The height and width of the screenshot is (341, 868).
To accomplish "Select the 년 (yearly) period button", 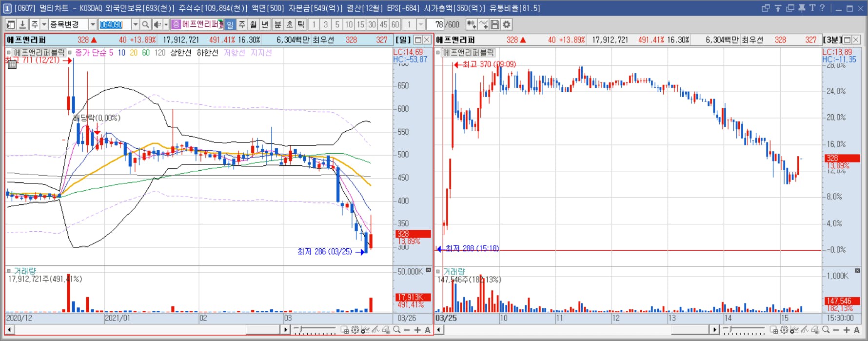I will (x=265, y=24).
